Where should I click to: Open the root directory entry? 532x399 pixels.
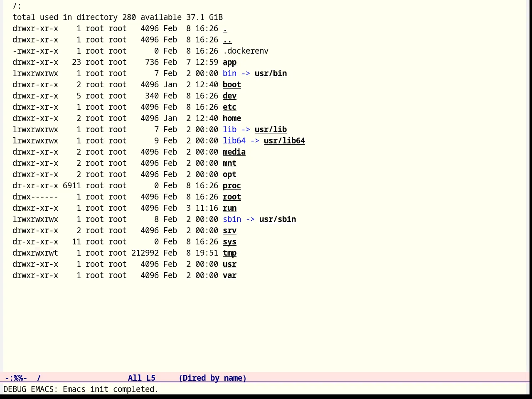click(232, 197)
